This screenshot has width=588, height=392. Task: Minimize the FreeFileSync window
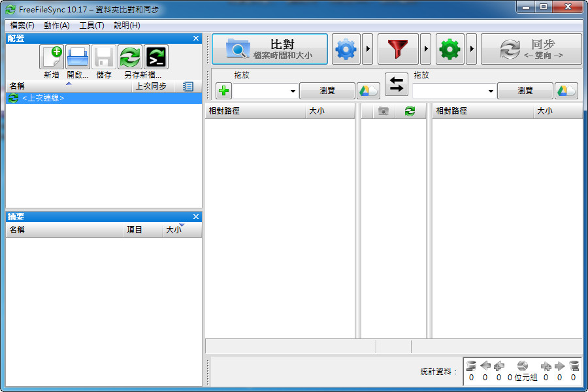point(526,7)
